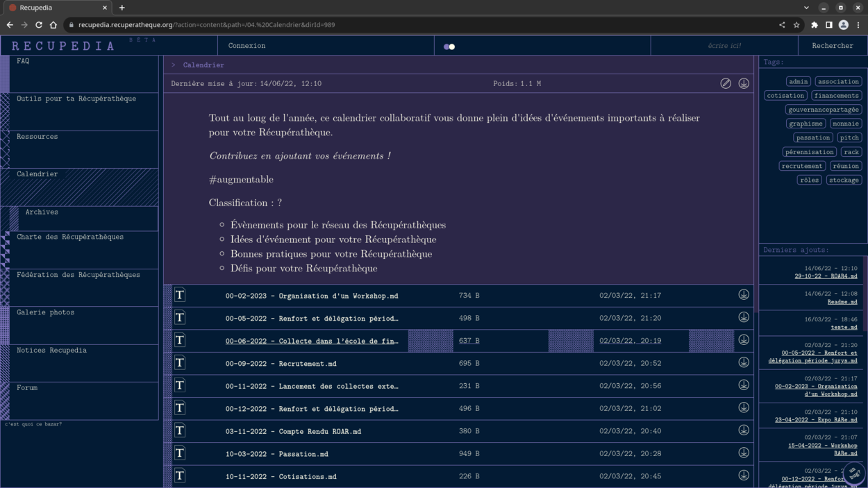Screen dimensions: 868x488
Task: Bookmark this page with the star icon
Action: (x=796, y=25)
